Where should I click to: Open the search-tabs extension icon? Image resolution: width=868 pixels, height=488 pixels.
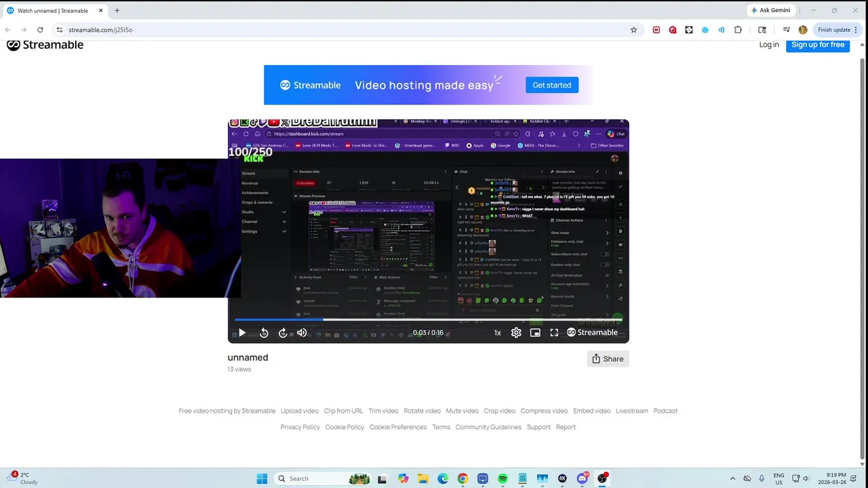(762, 30)
